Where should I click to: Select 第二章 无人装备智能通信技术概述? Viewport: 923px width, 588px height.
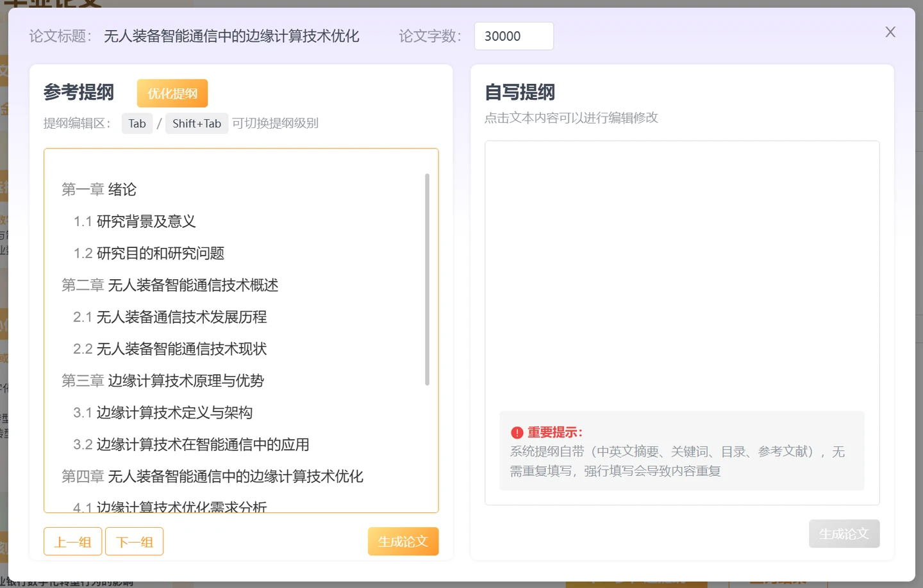click(x=170, y=285)
